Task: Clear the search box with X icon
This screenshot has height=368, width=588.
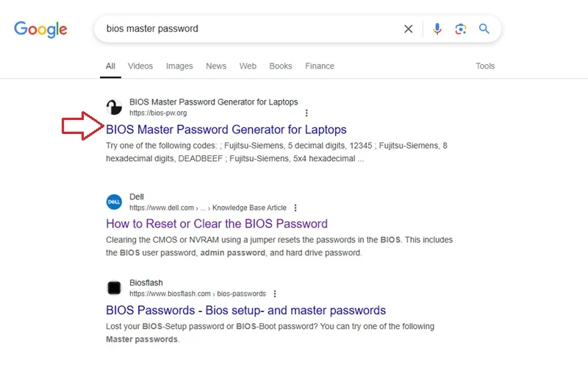Action: point(409,29)
